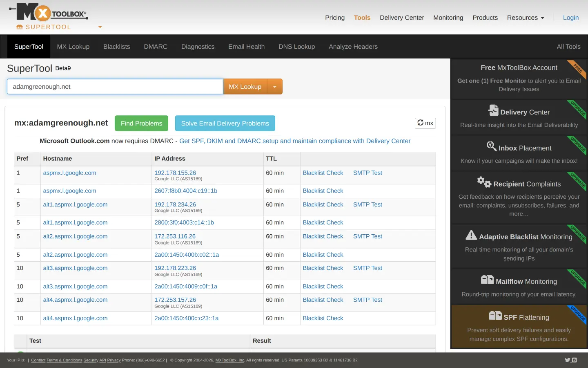
Task: Run Blacklist Check for 192.178.234.26
Action: coord(323,204)
